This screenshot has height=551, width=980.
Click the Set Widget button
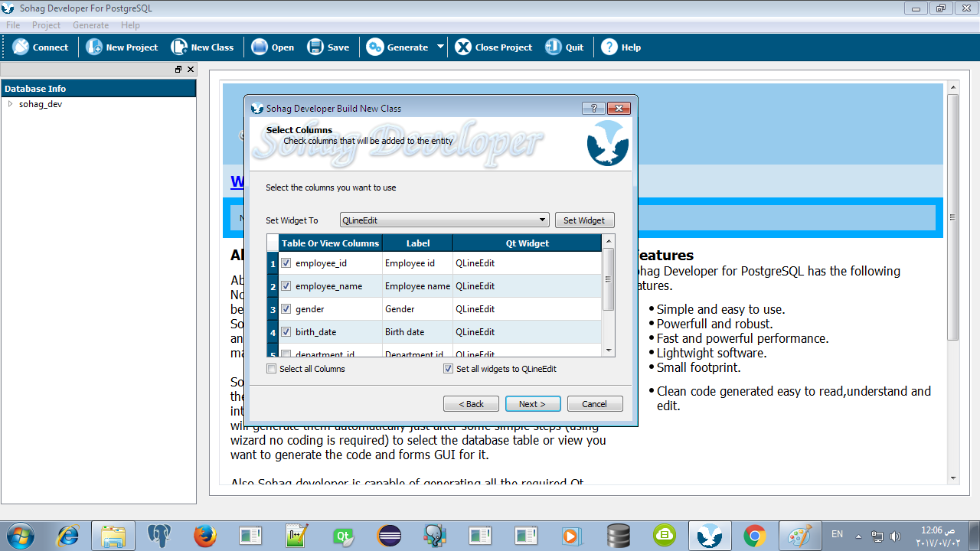click(584, 220)
